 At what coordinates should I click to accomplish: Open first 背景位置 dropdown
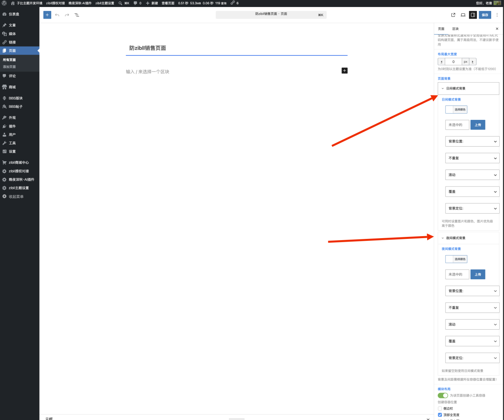point(472,141)
